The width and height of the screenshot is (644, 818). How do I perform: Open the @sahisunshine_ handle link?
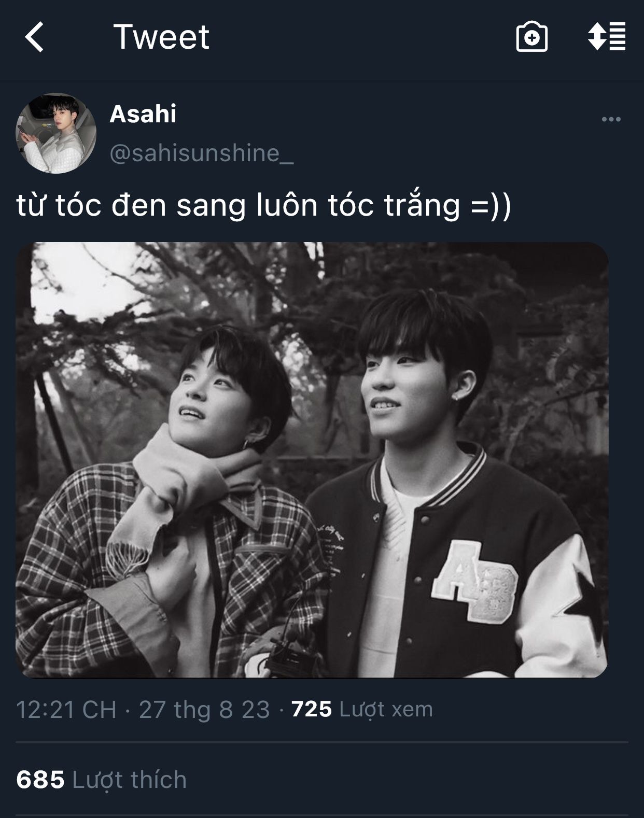tap(202, 153)
